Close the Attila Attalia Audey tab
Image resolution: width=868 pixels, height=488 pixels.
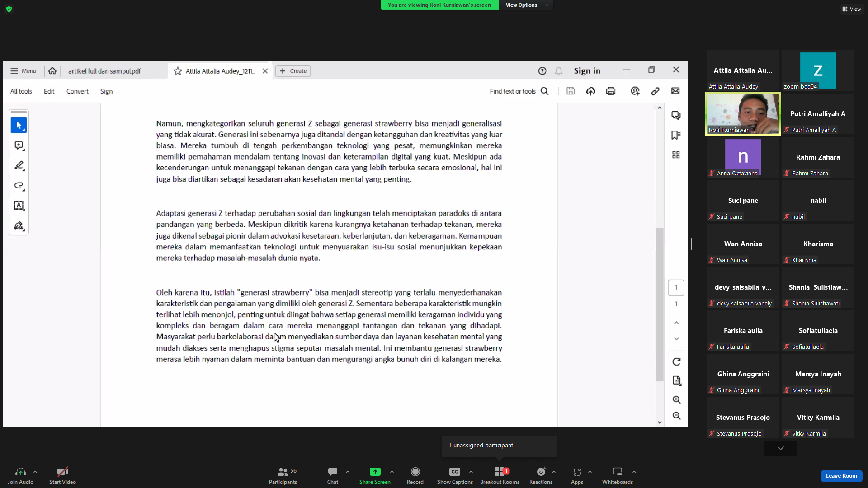click(265, 71)
